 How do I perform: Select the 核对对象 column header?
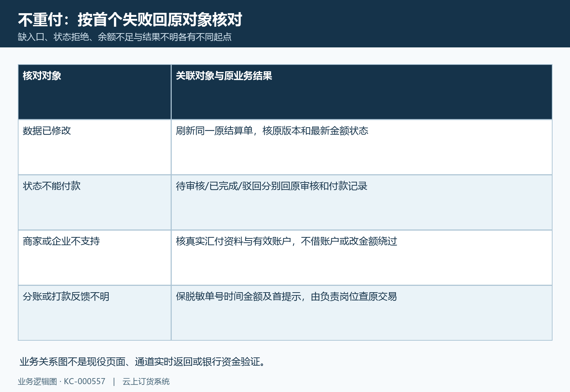[94, 92]
